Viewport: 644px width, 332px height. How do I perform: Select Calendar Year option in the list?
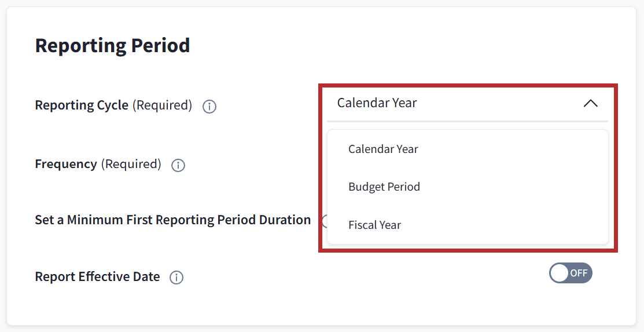(x=383, y=149)
